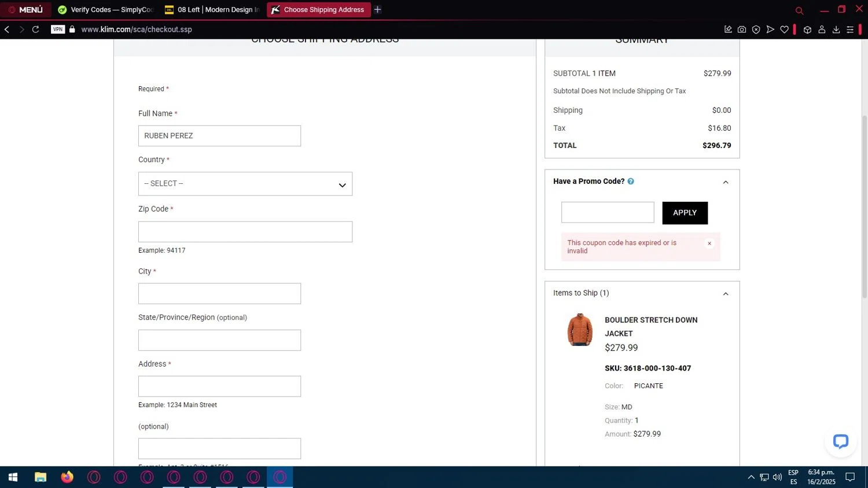Open the BOULDER STRETCH DOWN JACKET link
Screen dimensions: 868x488
tap(651, 327)
